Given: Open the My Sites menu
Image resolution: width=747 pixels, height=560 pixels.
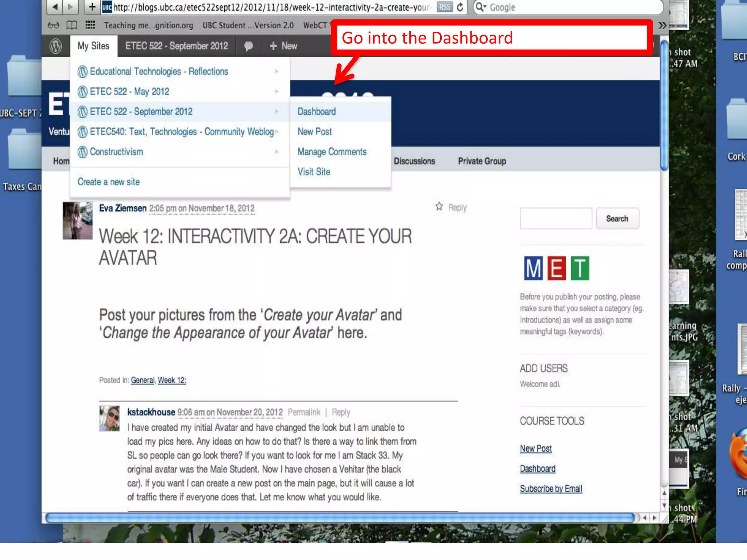Looking at the screenshot, I should [x=93, y=46].
